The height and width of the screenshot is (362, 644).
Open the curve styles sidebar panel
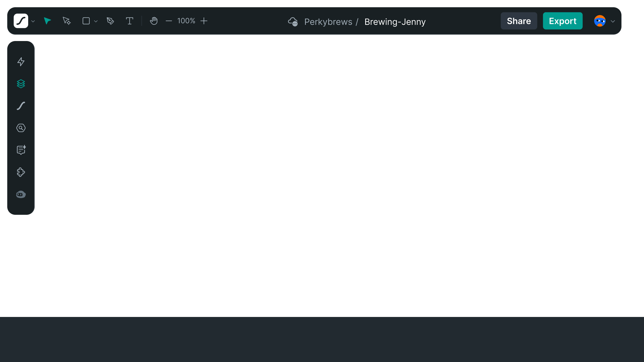(x=21, y=106)
